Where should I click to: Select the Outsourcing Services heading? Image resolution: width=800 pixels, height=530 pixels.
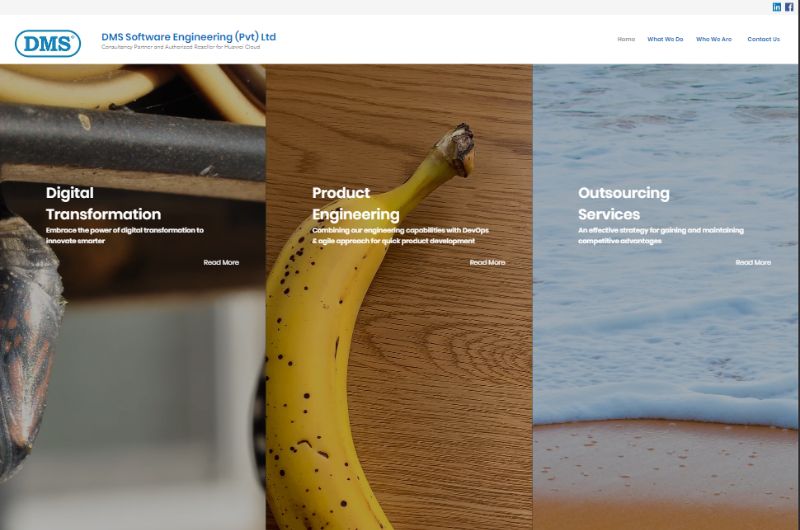pos(623,203)
